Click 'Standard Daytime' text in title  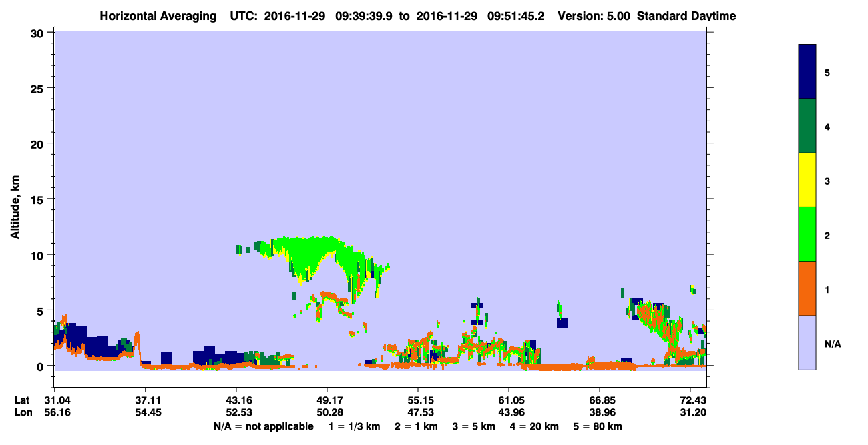click(x=686, y=16)
